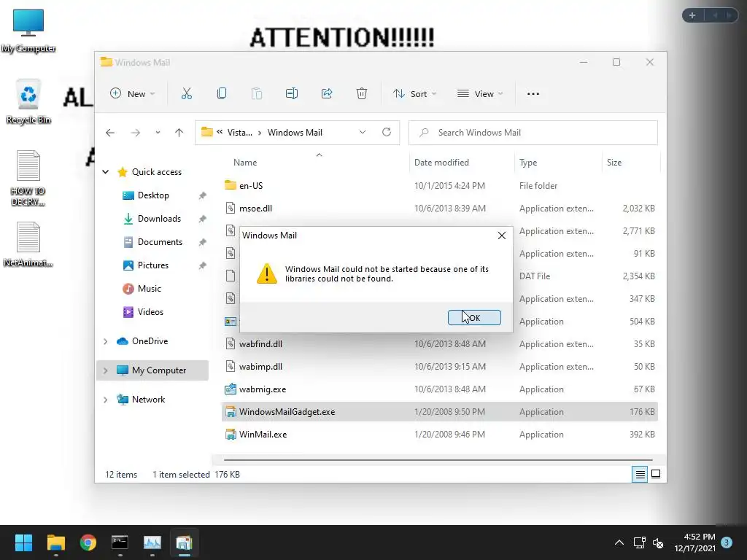
Task: Select the wabfind.dll file
Action: [x=260, y=344]
